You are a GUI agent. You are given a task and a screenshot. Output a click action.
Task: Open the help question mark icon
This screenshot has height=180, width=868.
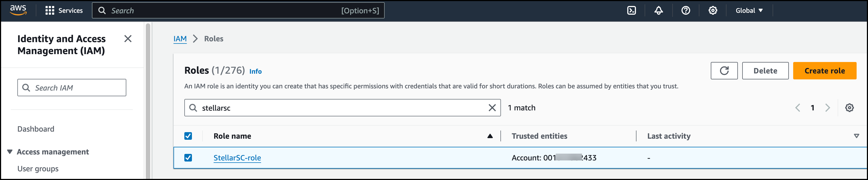[685, 11]
